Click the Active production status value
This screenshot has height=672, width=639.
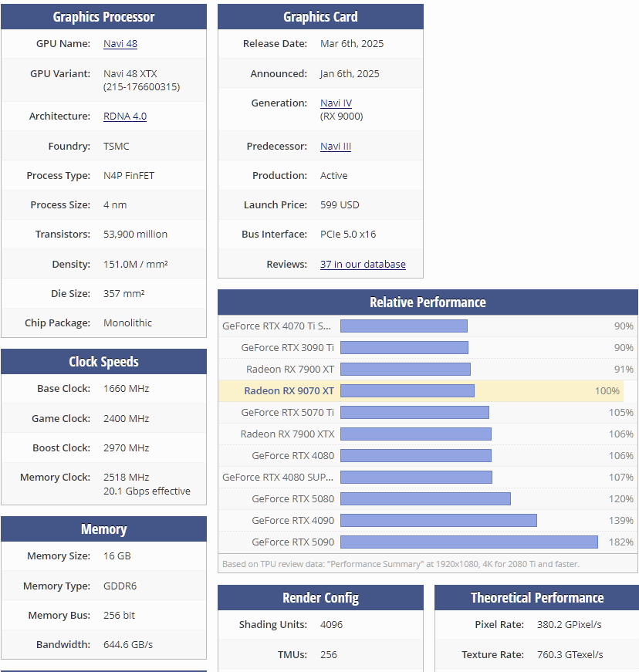click(334, 176)
